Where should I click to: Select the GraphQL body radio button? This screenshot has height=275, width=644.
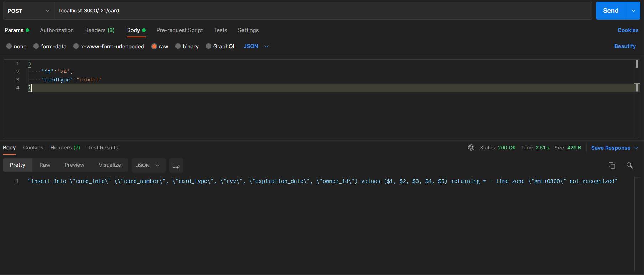pyautogui.click(x=208, y=46)
